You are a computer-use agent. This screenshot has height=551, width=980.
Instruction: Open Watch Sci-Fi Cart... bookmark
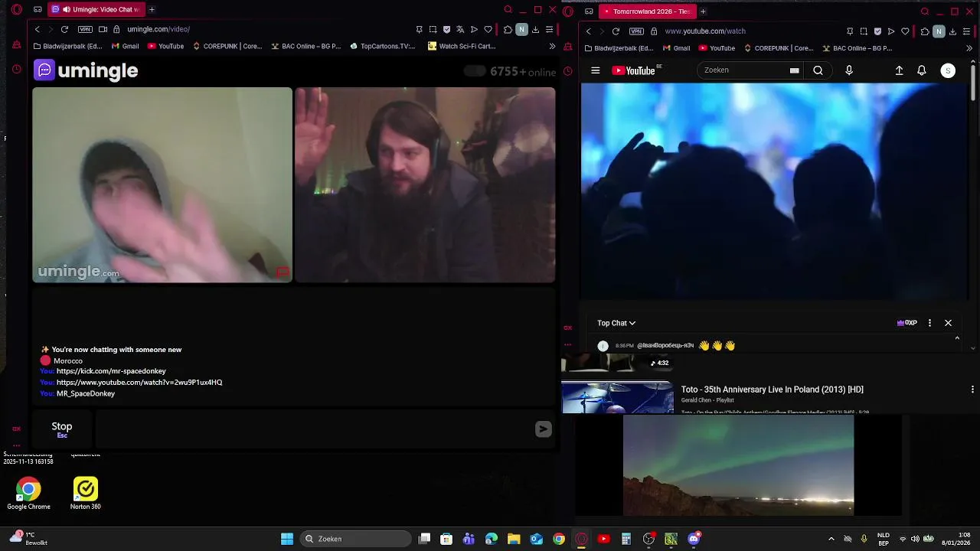(462, 46)
